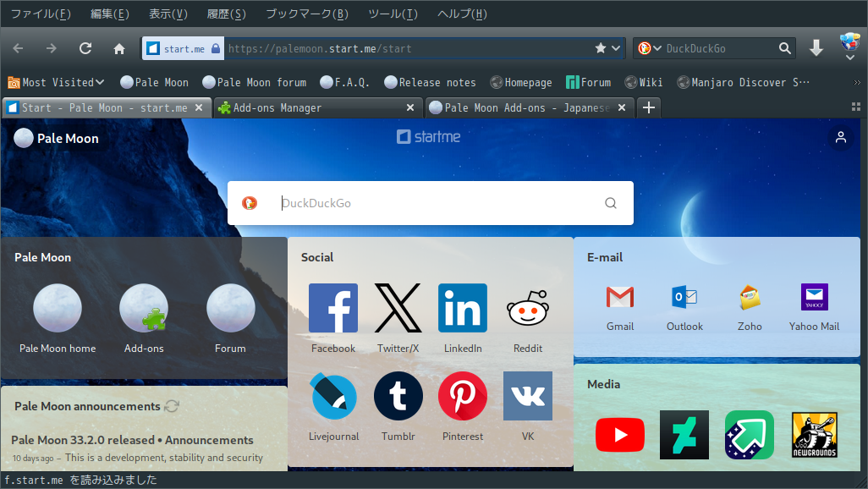Open the F.A.Q. bookmark
The width and height of the screenshot is (868, 489).
(344, 82)
